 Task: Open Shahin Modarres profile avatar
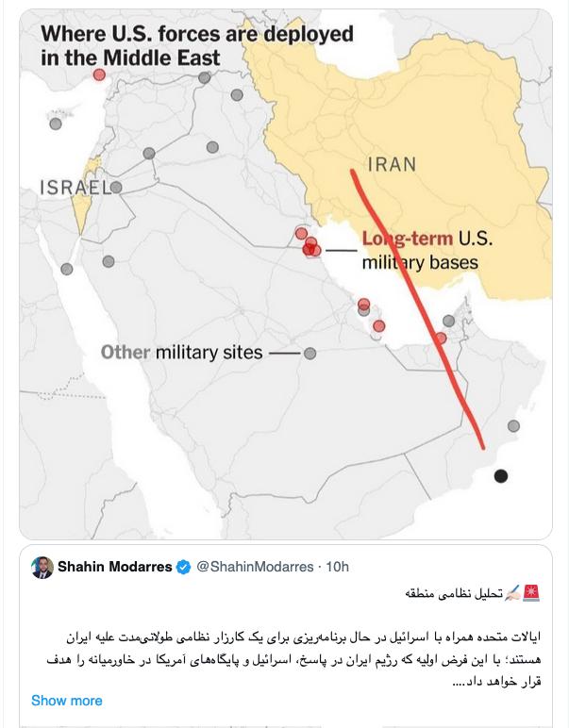coord(42,567)
